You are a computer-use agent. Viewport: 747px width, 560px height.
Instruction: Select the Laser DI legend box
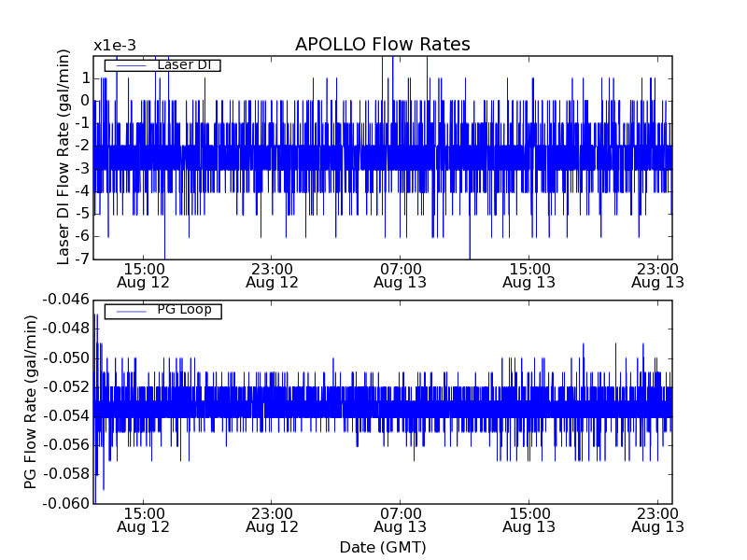coord(162,65)
